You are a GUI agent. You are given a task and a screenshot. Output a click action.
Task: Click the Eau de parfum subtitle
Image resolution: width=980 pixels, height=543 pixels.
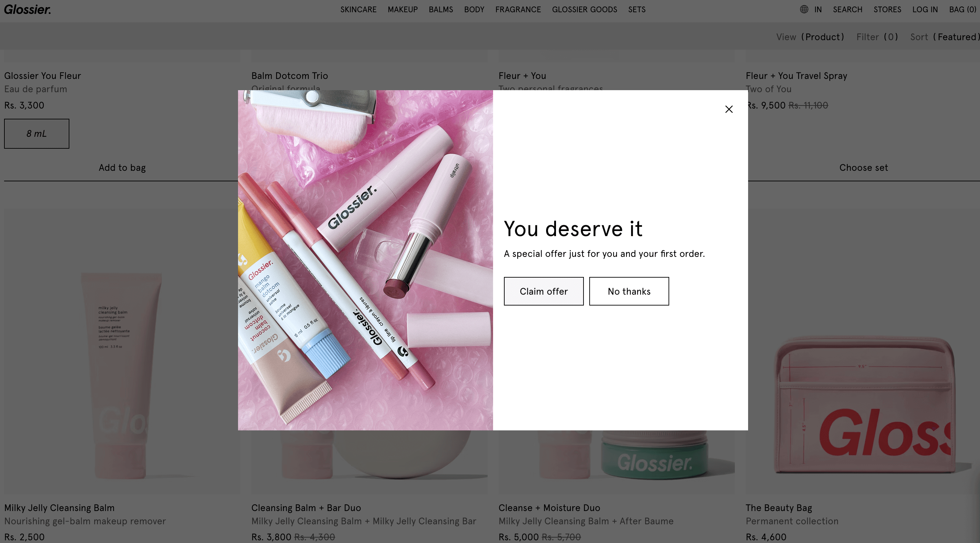pyautogui.click(x=36, y=89)
